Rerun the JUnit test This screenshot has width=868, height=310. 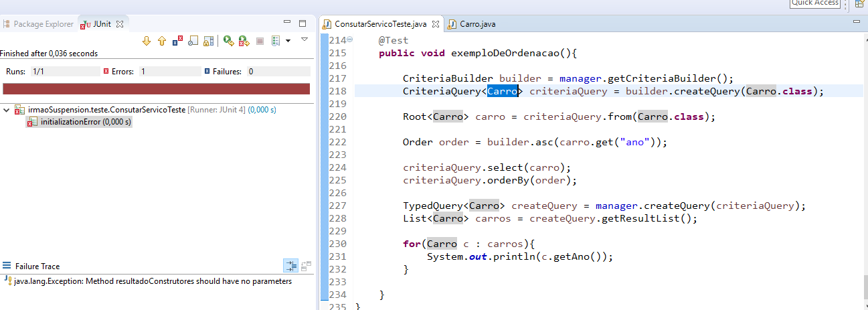pos(228,41)
